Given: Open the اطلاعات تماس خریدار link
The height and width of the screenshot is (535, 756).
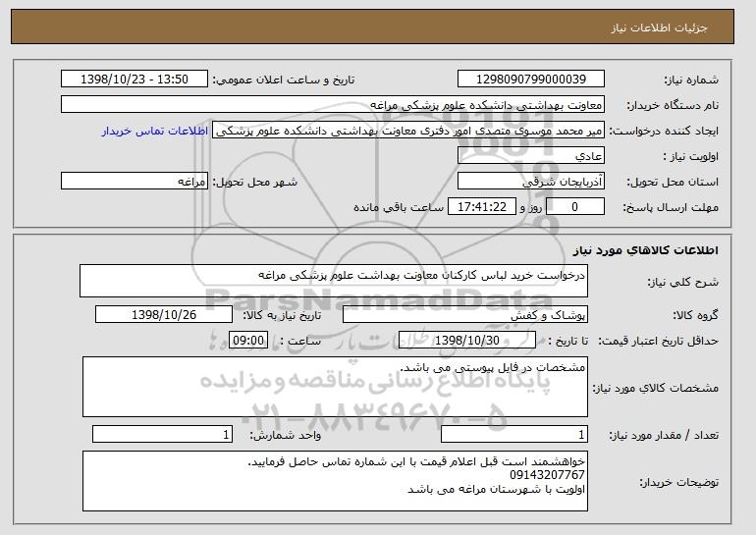Looking at the screenshot, I should pyautogui.click(x=155, y=132).
